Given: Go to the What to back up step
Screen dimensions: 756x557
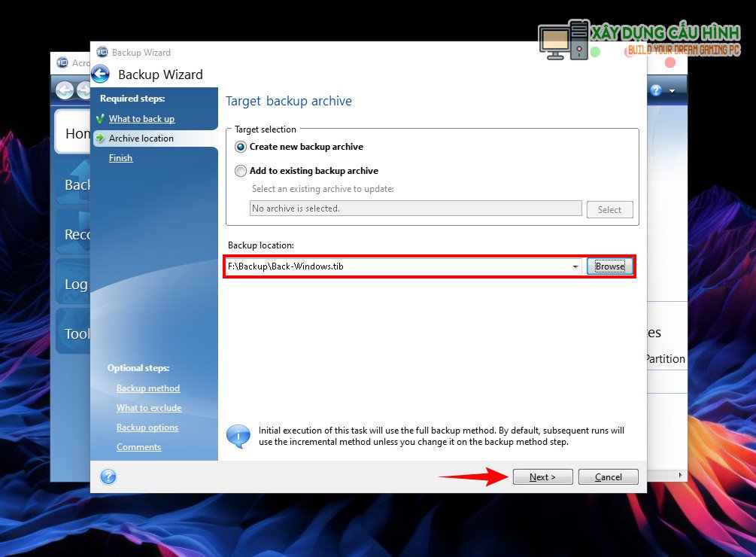Looking at the screenshot, I should [x=141, y=119].
